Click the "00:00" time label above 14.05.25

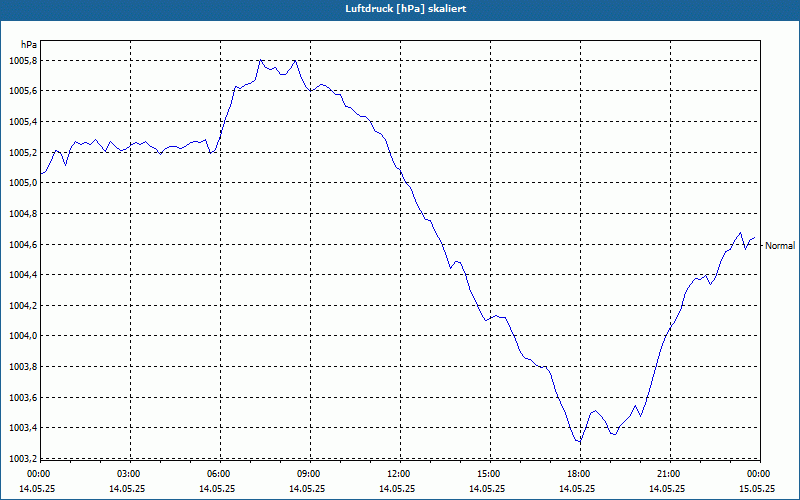pyautogui.click(x=37, y=474)
